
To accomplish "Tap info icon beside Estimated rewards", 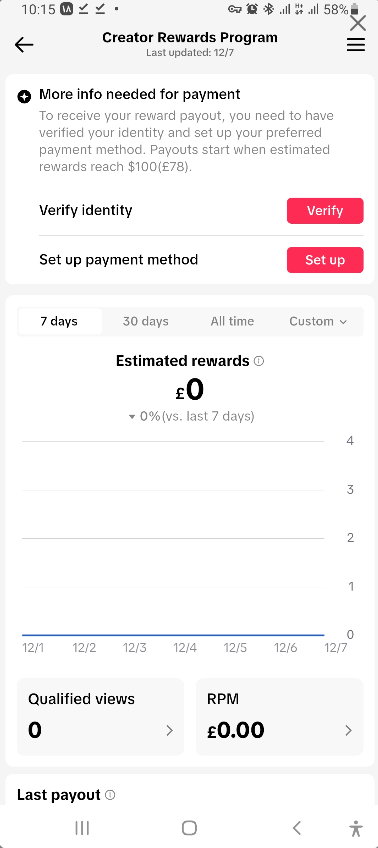I will point(259,361).
